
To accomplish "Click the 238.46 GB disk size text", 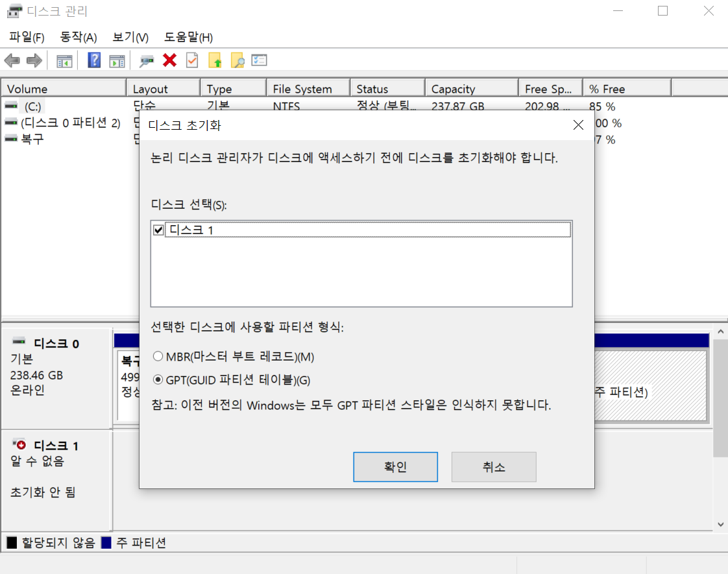I will [x=36, y=375].
